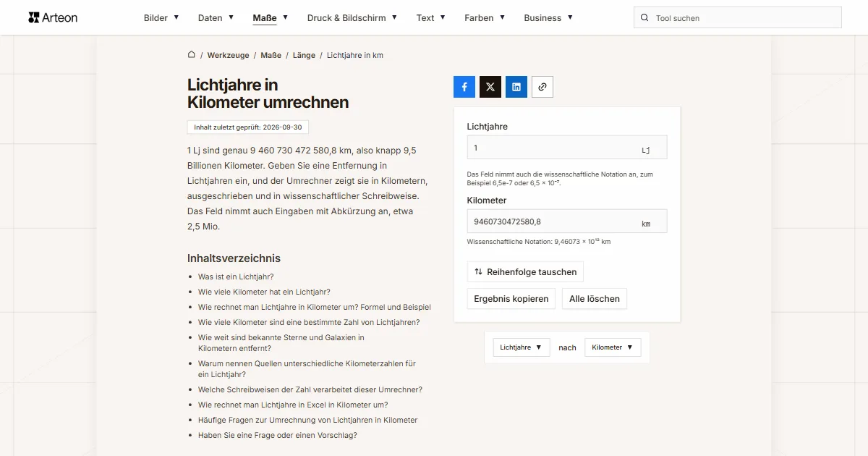
Task: Jump to 'Wie viele Kilometer hat ein Lichtjahr?'
Action: (x=264, y=292)
